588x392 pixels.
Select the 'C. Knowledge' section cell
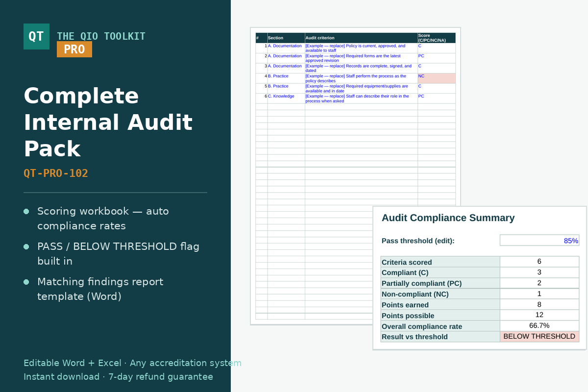tap(286, 98)
